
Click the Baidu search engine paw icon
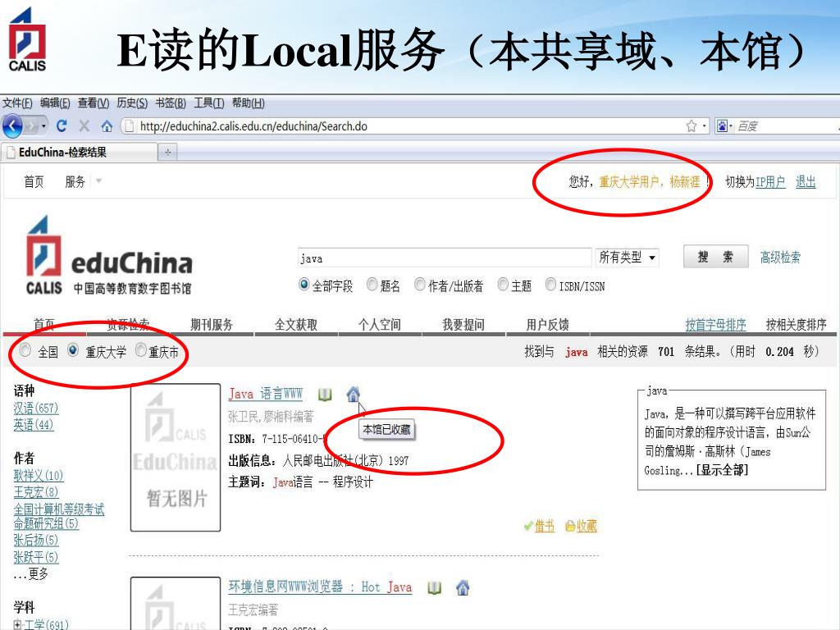722,126
